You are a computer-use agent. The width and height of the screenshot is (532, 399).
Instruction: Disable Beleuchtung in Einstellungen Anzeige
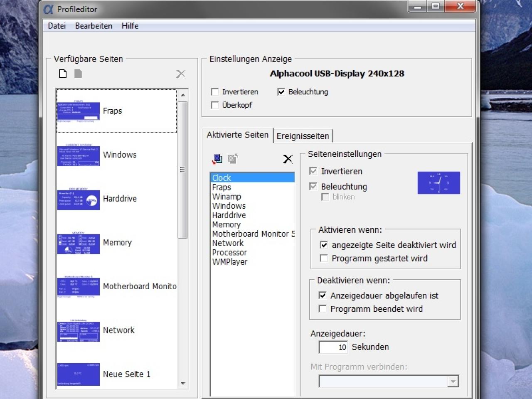tap(281, 92)
